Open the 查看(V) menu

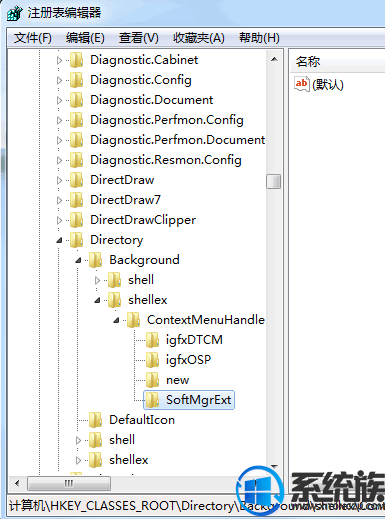139,38
